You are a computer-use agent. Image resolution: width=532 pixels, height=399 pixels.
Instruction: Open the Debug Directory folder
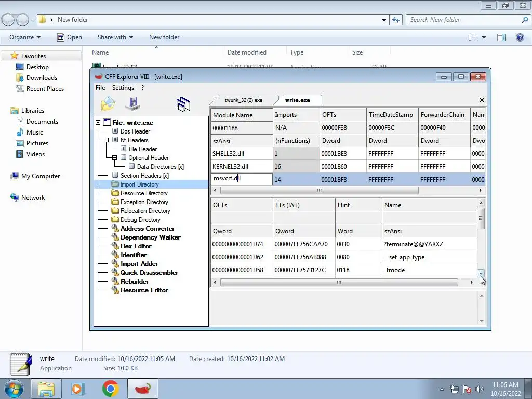coord(140,220)
